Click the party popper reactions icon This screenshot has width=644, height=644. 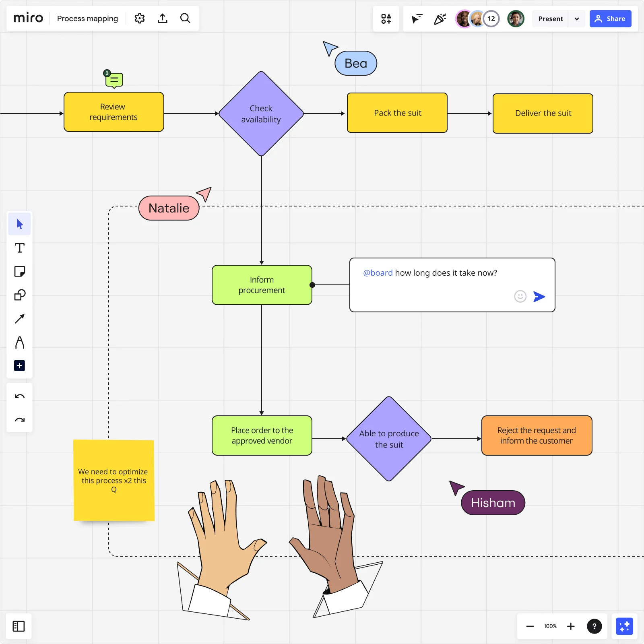(x=440, y=19)
